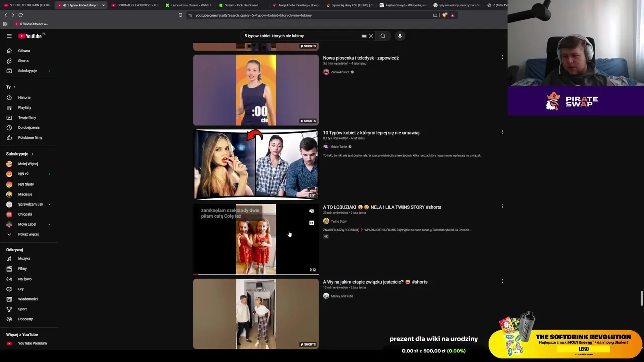644x362 pixels.
Task: Open Zabawkowicz channel
Action: tap(340, 72)
